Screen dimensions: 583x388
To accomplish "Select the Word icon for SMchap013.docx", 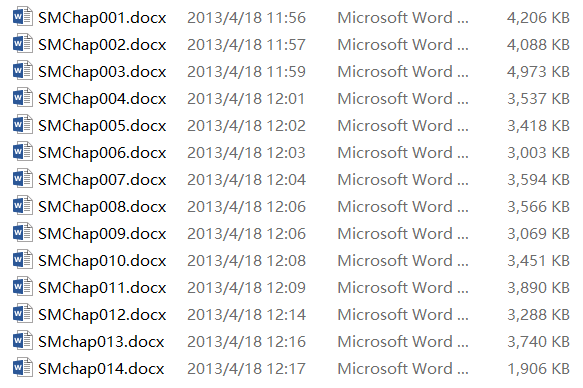I will pos(23,341).
